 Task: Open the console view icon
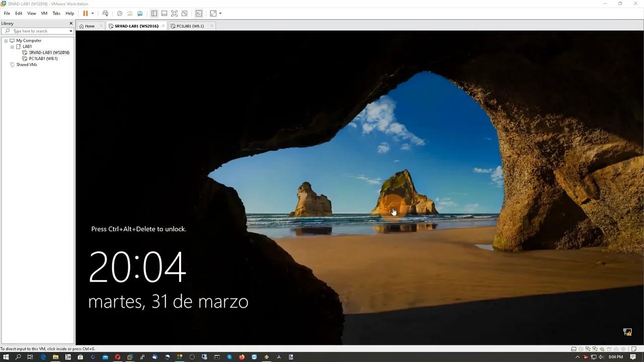point(199,14)
